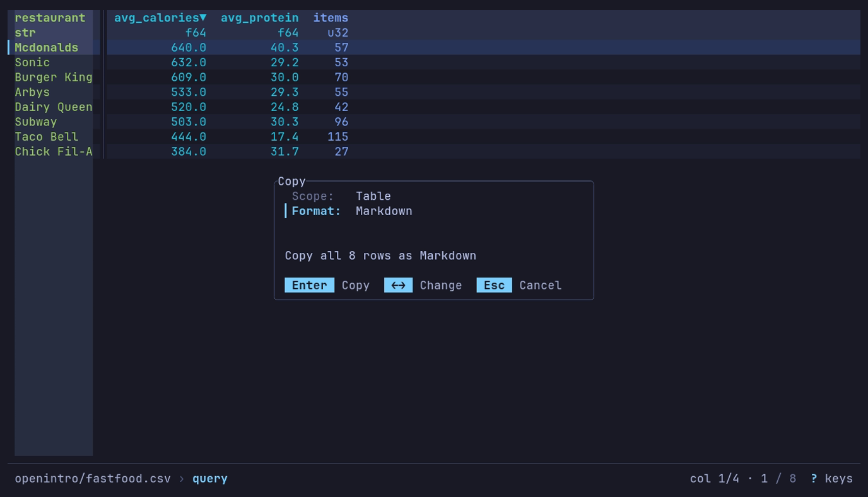Viewport: 868px width, 497px height.
Task: Click the Enter key badge to copy
Action: pos(309,285)
